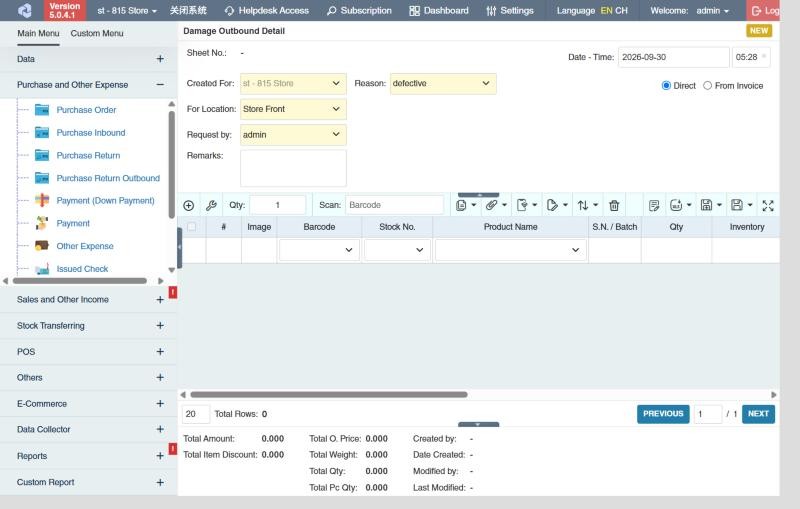Open the Request by dropdown
The height and width of the screenshot is (509, 800).
293,135
